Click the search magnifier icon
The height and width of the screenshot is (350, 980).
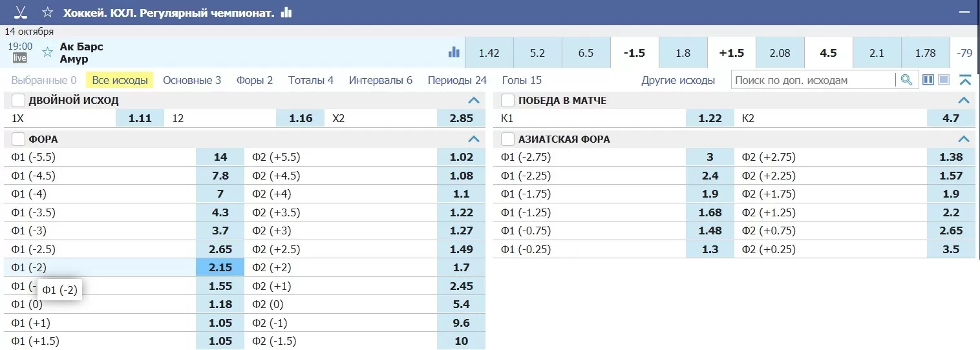click(x=906, y=80)
